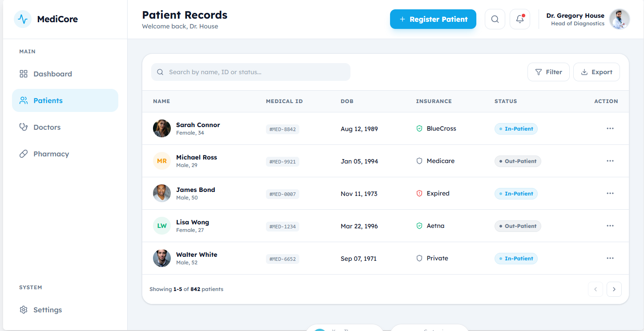The image size is (644, 331).
Task: Click the Register Patient button
Action: click(433, 19)
